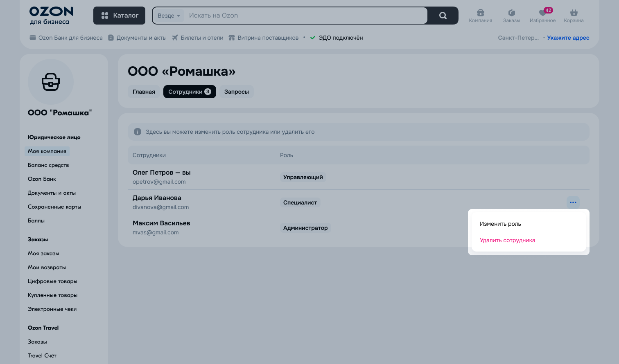Switch to the Запросы tab
619x364 pixels.
click(236, 92)
